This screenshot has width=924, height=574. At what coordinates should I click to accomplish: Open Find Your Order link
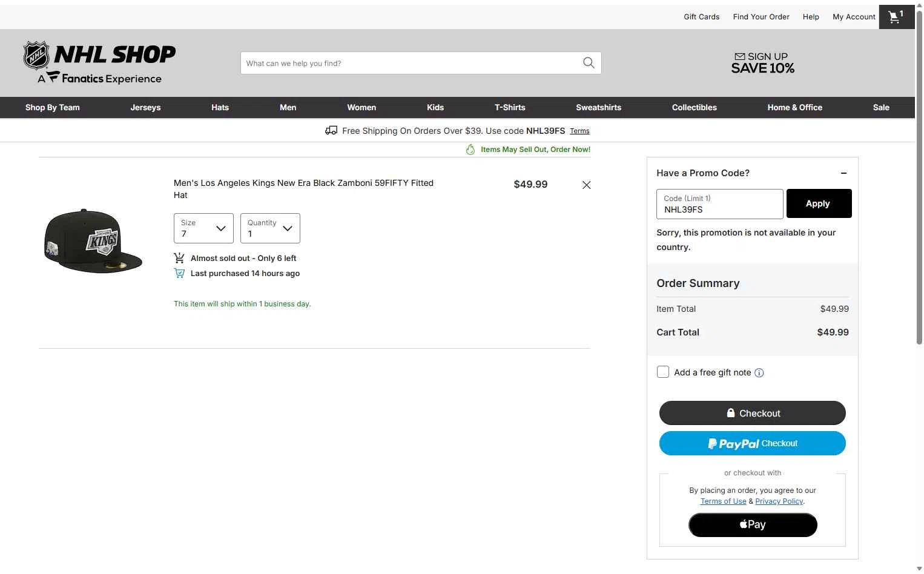(761, 17)
